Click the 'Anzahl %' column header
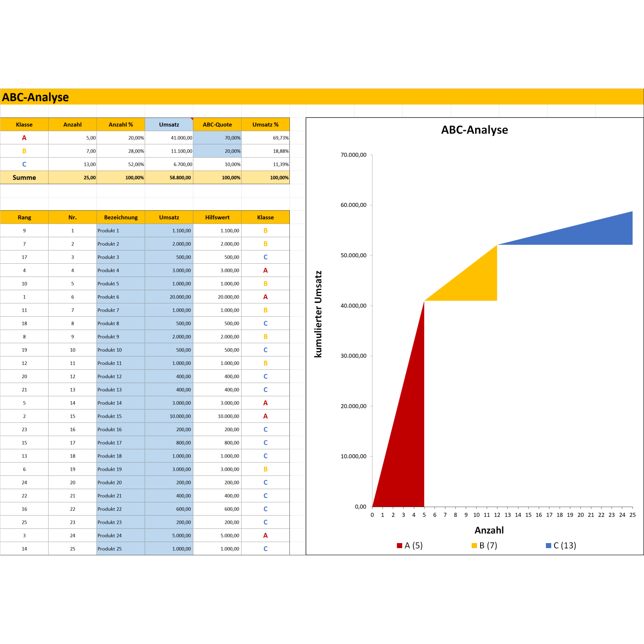This screenshot has width=644, height=644. [121, 125]
